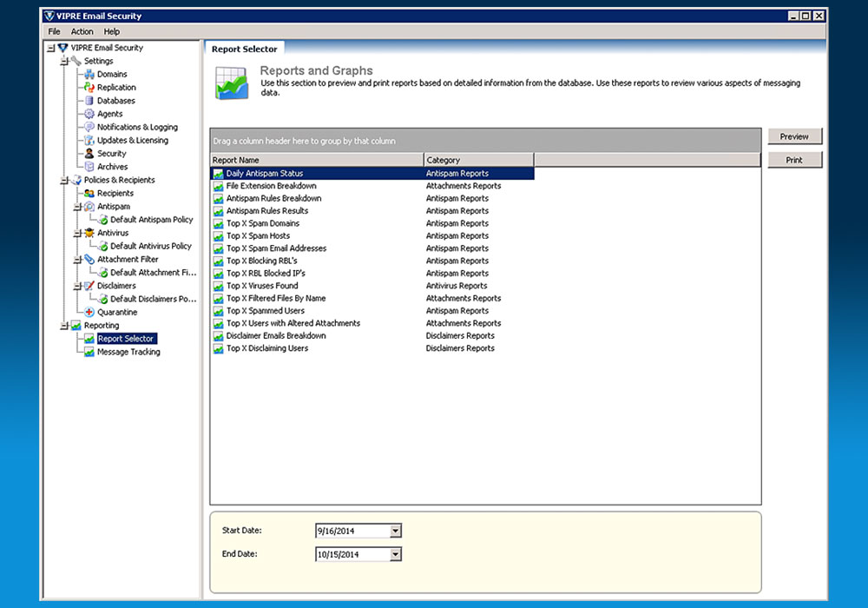The image size is (868, 608).
Task: Open the File menu
Action: point(54,31)
